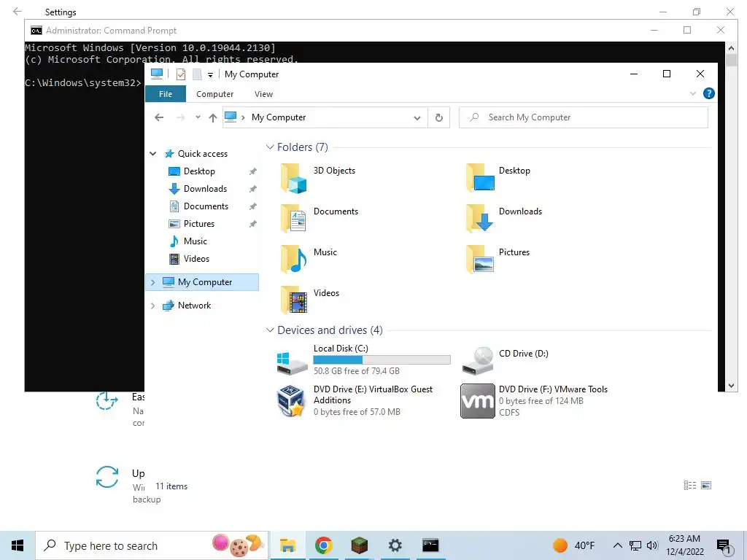
Task: Open the Videos folder in Folders section
Action: tap(293, 301)
